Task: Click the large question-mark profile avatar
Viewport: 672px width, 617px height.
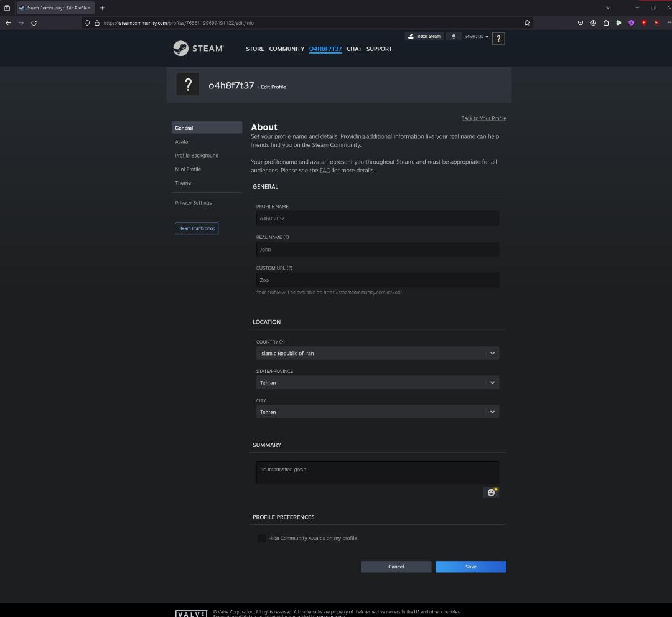Action: (188, 85)
